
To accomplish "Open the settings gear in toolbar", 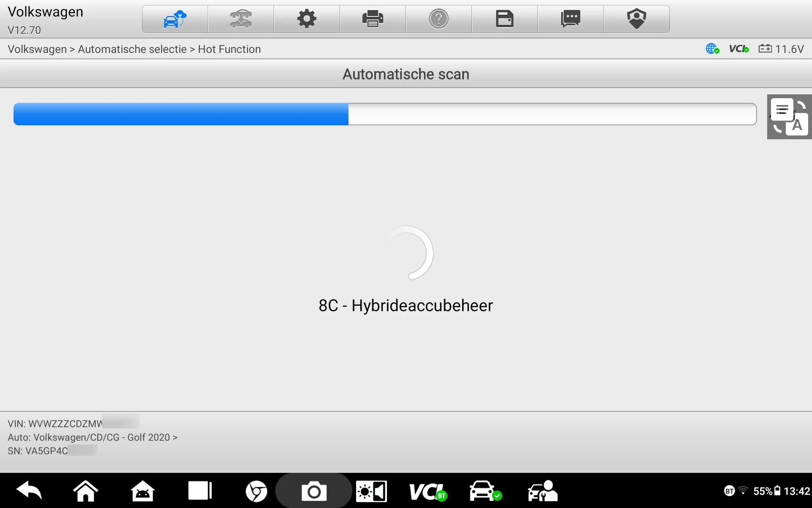I will point(307,19).
